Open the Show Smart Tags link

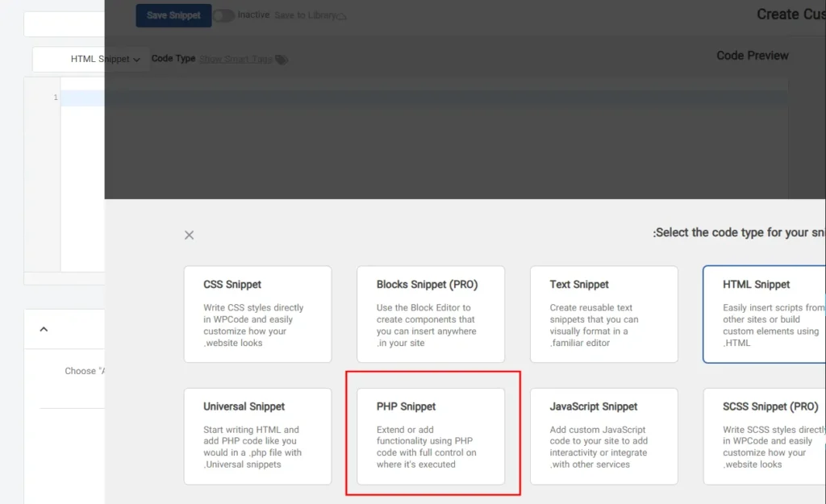tap(235, 59)
